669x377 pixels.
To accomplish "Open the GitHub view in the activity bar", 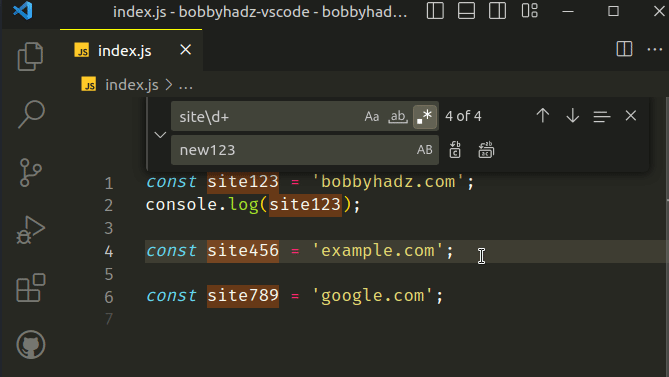I will (x=31, y=345).
